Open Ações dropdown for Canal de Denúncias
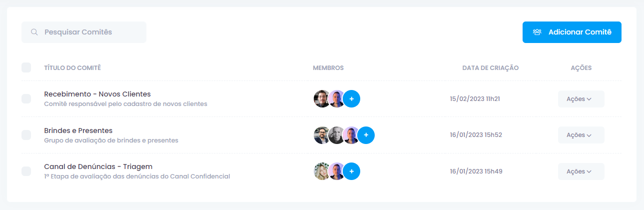 click(581, 171)
